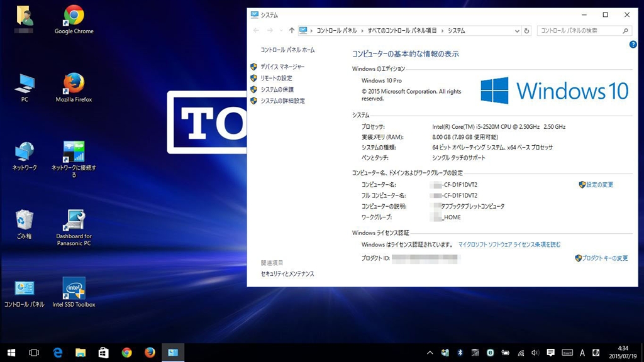Click the signal bars tray icon
The height and width of the screenshot is (362, 644).
click(x=475, y=353)
